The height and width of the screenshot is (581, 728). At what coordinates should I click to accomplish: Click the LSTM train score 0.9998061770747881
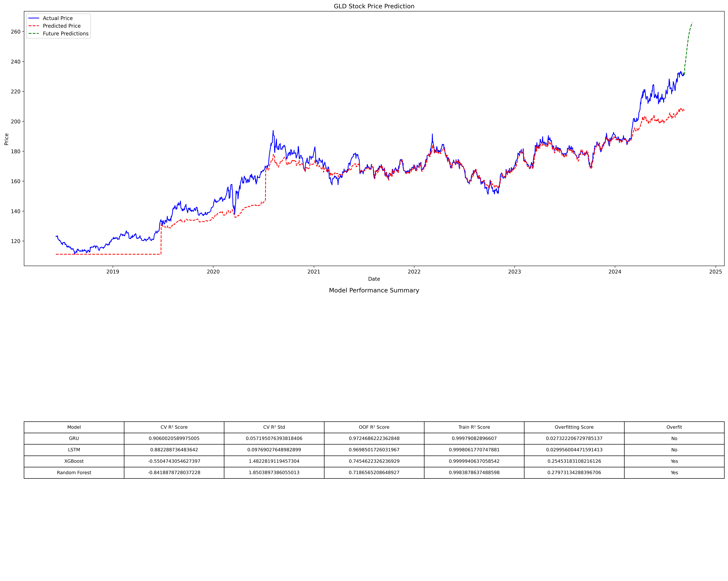click(x=474, y=450)
